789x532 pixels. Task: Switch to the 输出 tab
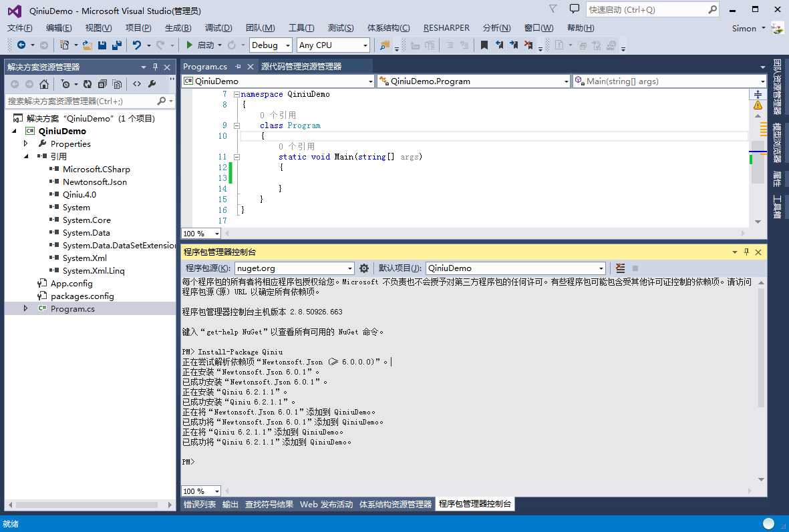pyautogui.click(x=230, y=505)
